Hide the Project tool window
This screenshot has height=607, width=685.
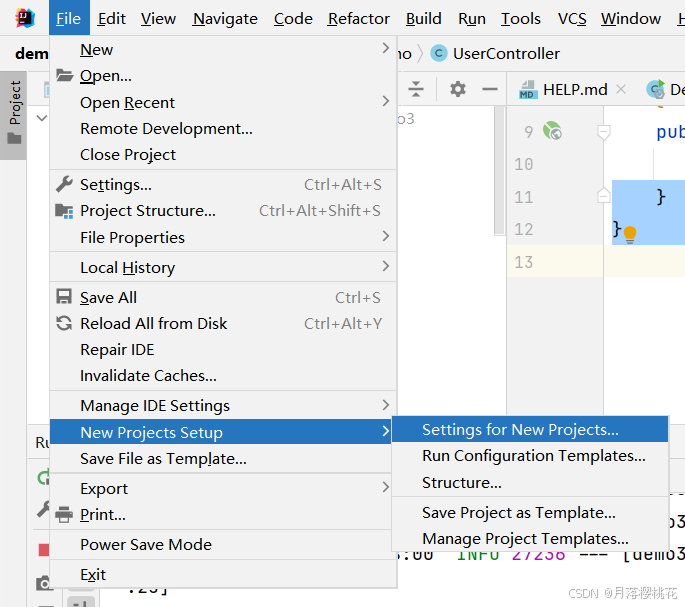click(489, 90)
